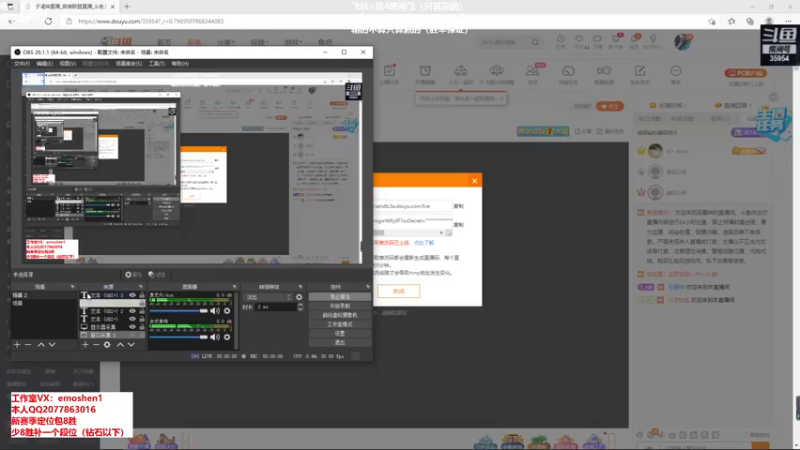The height and width of the screenshot is (450, 800).
Task: Adjust the first mixer channel volume slider
Action: point(179,311)
